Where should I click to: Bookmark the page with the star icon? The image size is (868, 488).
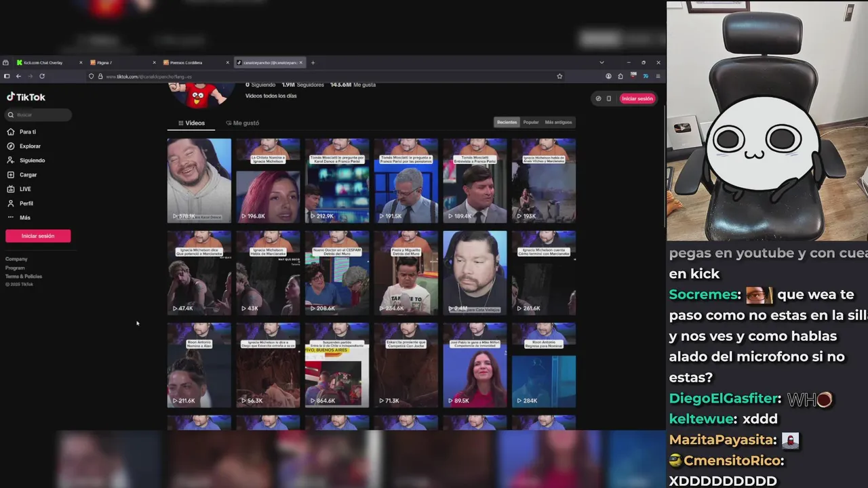[x=559, y=76]
